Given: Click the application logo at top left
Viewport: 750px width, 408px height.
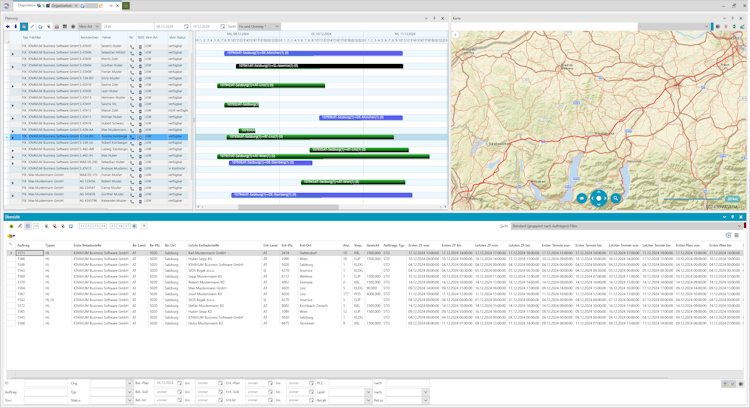Looking at the screenshot, I should point(6,6).
